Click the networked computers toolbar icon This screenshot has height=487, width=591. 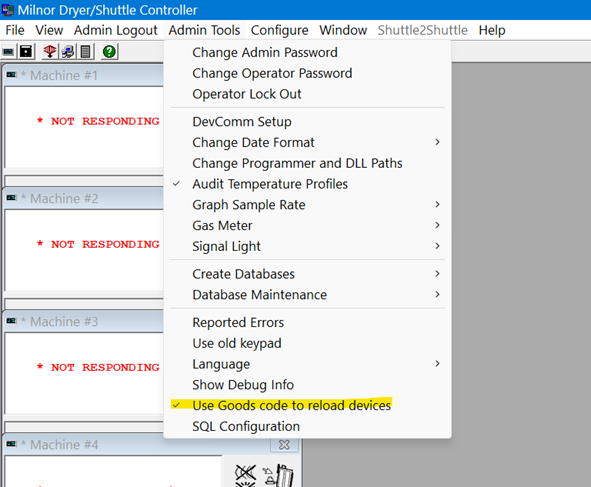pos(68,51)
